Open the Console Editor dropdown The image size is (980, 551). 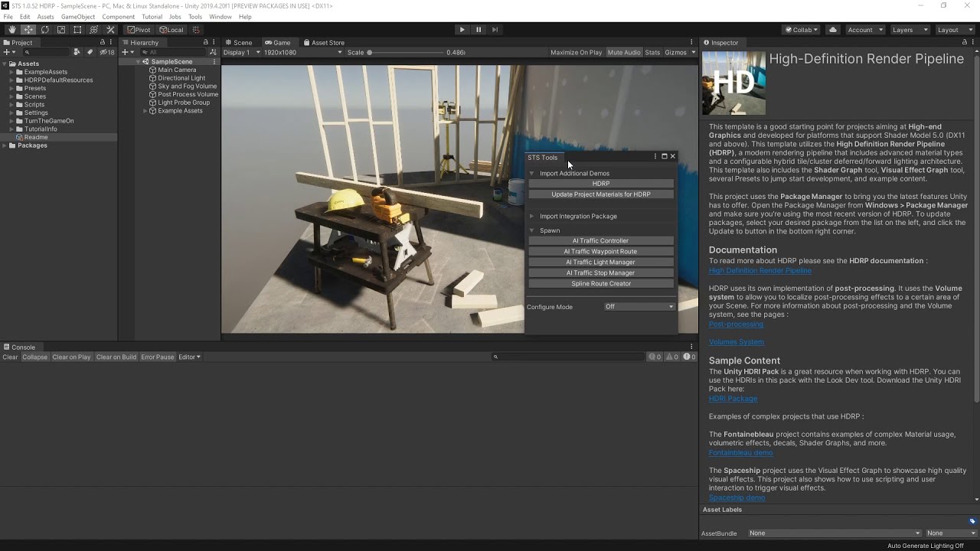pos(189,357)
